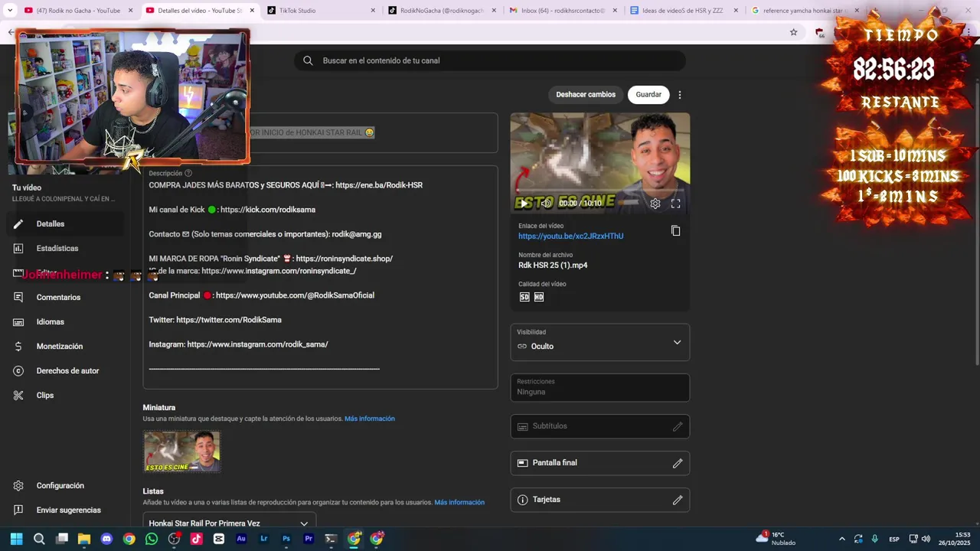Launch Adobe Premiere Pro from taskbar
This screenshot has height=551, width=980.
pos(309,539)
